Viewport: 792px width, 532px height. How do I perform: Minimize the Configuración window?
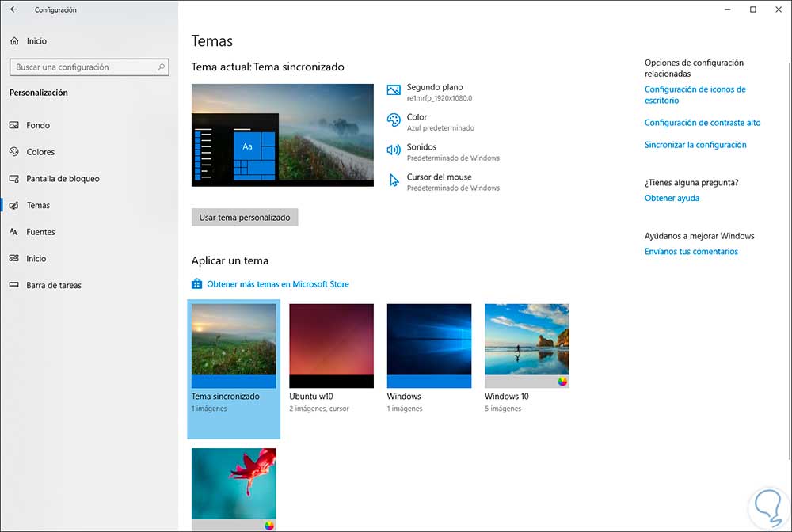(727, 9)
